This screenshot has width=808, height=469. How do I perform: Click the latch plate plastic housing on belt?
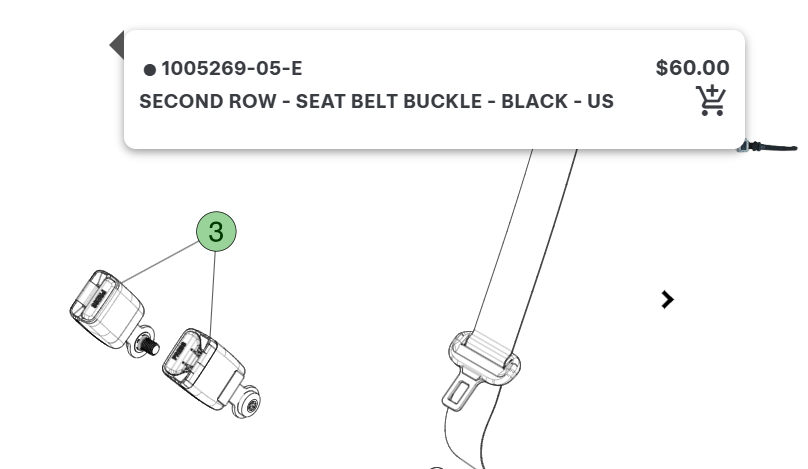click(486, 355)
